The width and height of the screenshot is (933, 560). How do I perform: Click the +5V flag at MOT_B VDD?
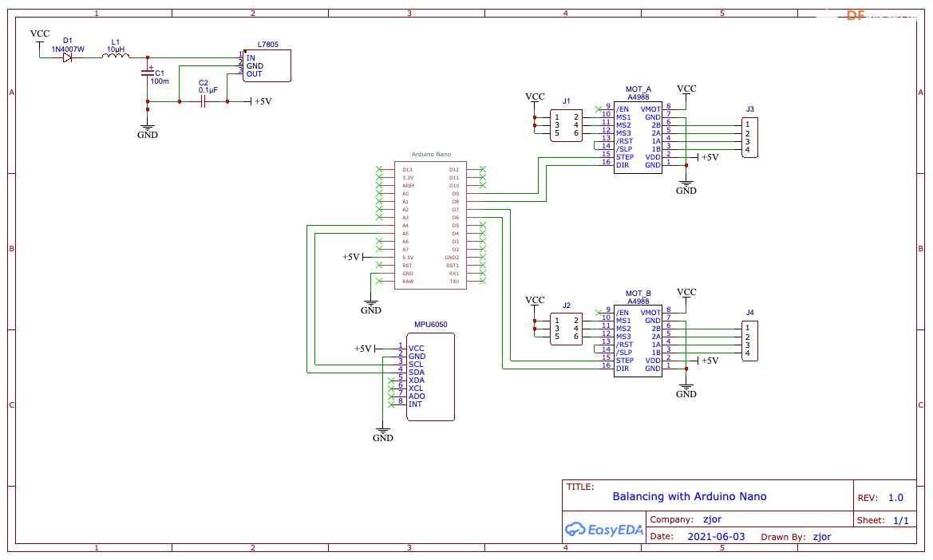707,361
